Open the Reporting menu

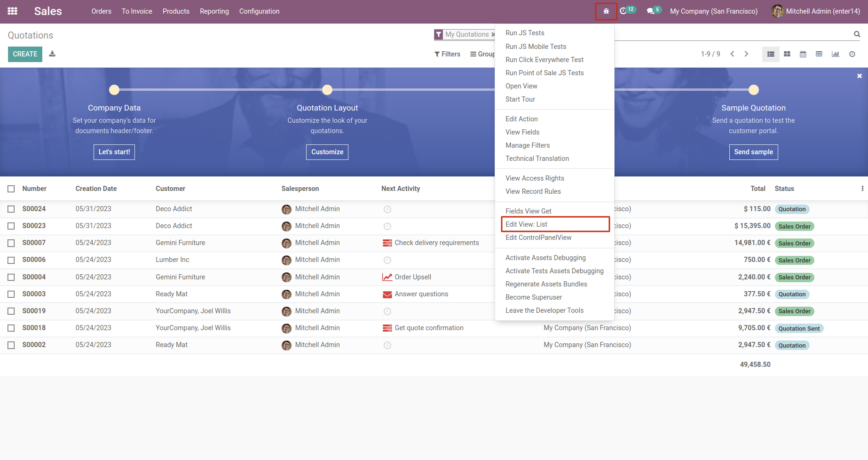coord(214,11)
